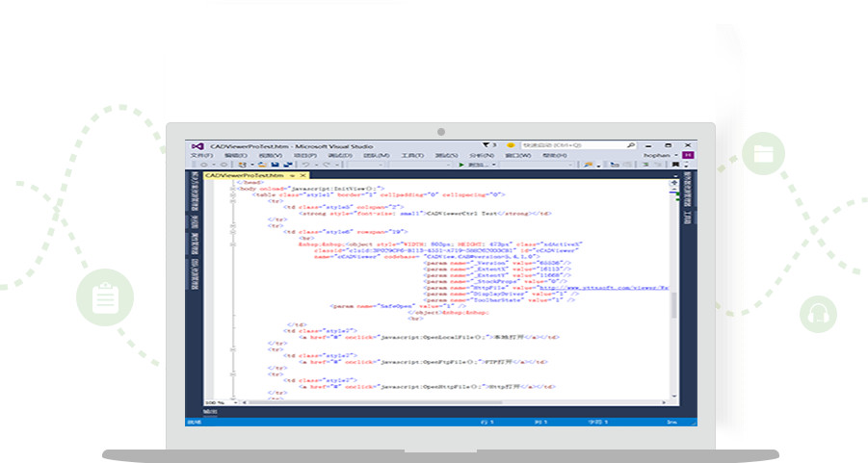Click the Visual Studio logo icon

tap(197, 144)
